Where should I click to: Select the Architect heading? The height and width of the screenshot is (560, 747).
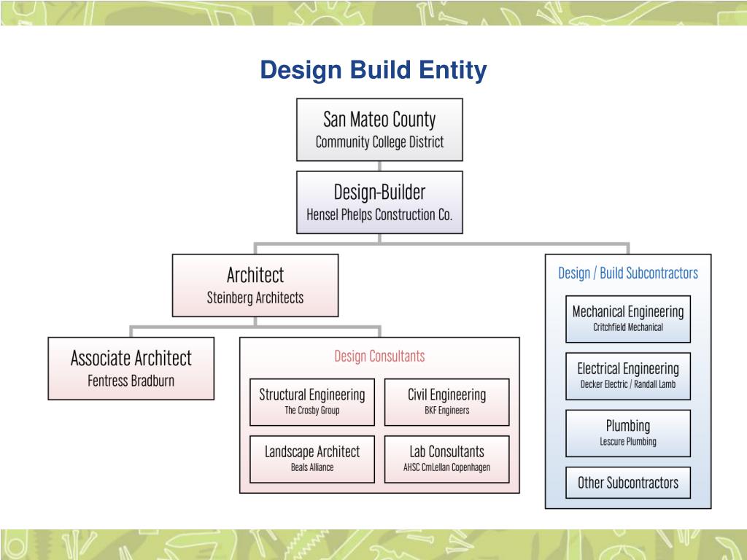coord(255,275)
